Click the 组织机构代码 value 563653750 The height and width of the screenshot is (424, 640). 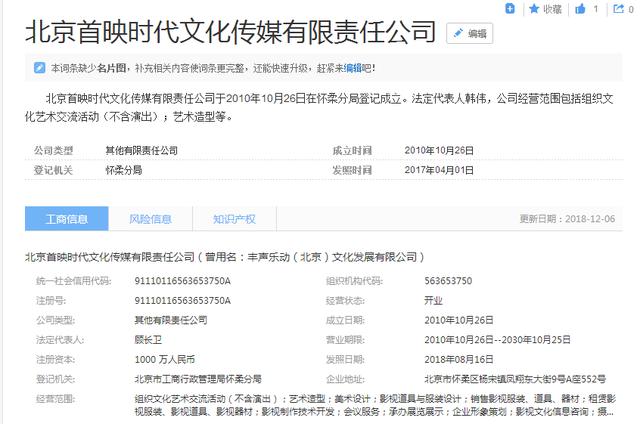448,281
